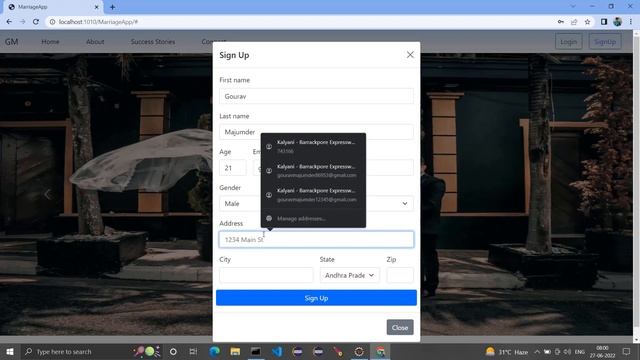Viewport: 640px width, 360px height.
Task: Open the Windows Start menu
Action: pos(9,351)
